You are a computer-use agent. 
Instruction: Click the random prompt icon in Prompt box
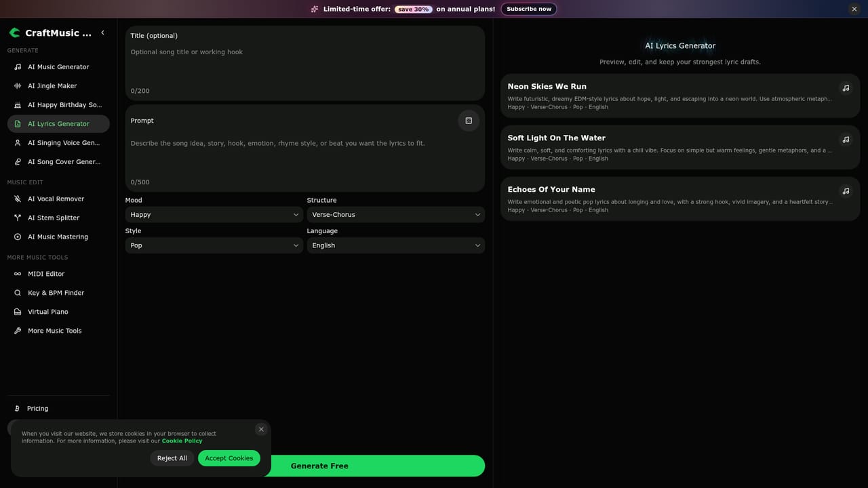point(469,121)
